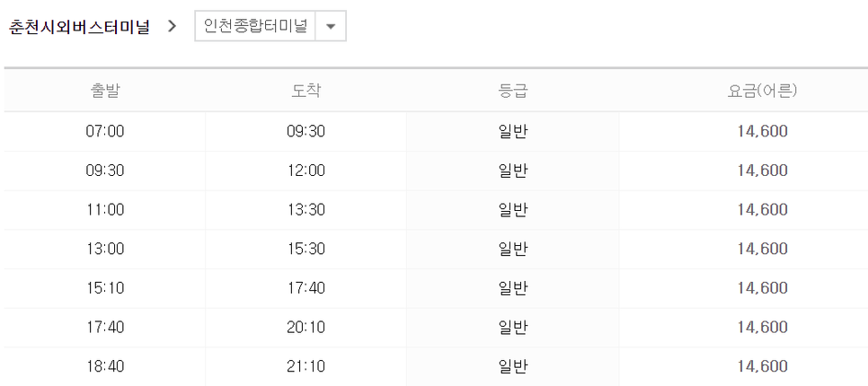The width and height of the screenshot is (868, 386).
Task: Choose the 17:40 departure time cell
Action: tap(104, 328)
